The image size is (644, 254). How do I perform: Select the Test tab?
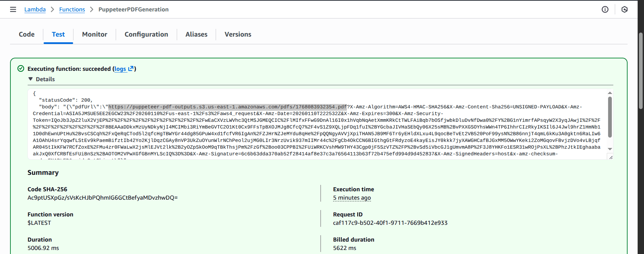click(x=58, y=34)
